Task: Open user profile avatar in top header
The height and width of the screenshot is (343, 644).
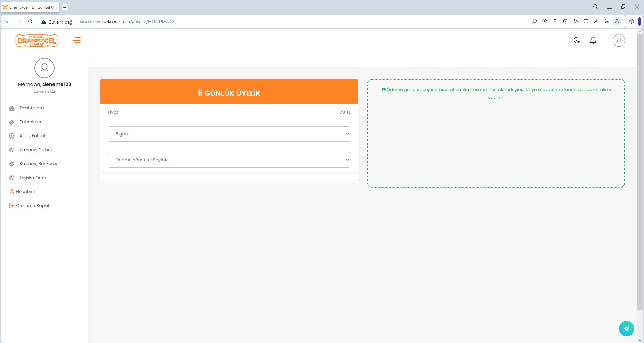Action: point(618,40)
